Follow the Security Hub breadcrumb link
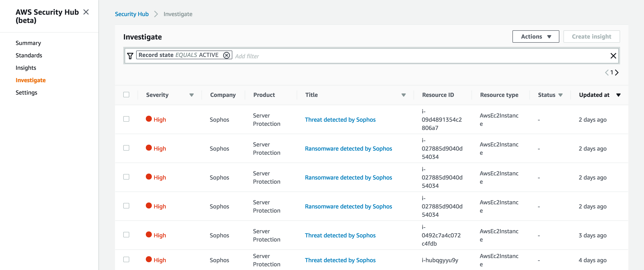This screenshot has width=644, height=270. [132, 14]
